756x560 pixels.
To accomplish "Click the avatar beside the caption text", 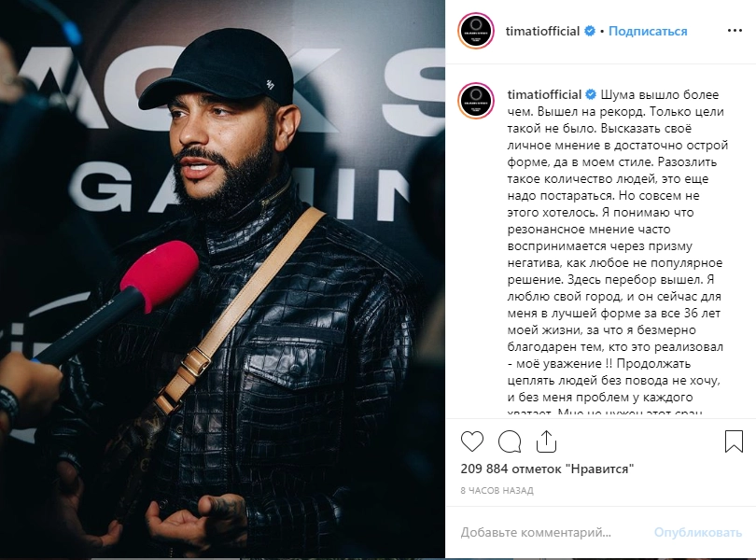I will point(476,101).
